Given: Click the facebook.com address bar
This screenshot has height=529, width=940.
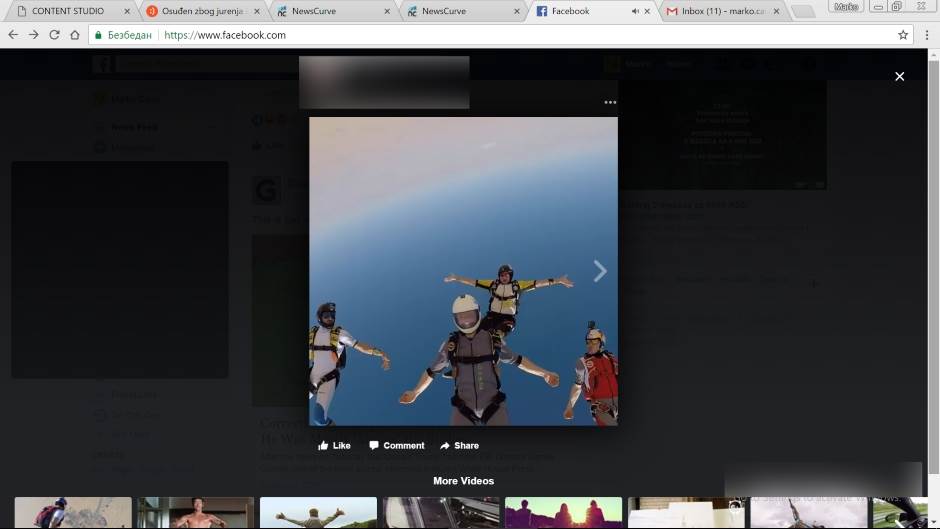Looking at the screenshot, I should click(x=500, y=35).
